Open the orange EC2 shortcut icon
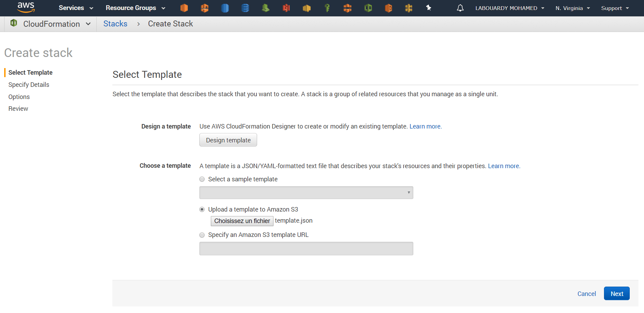 [x=184, y=8]
